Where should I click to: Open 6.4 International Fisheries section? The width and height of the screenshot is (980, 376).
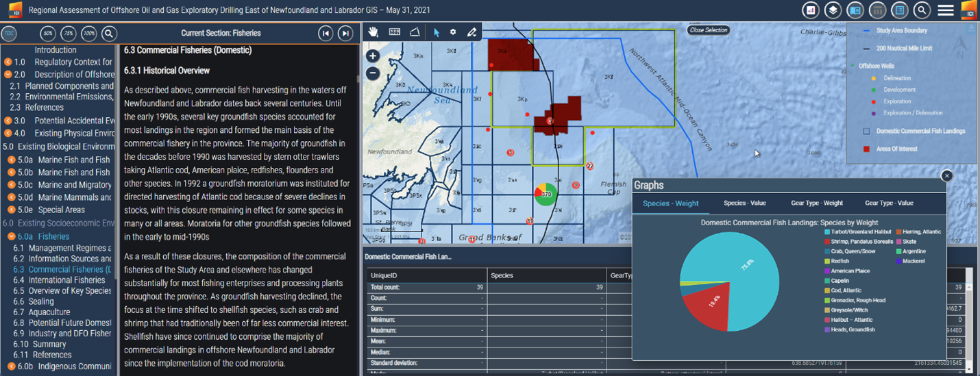[67, 280]
